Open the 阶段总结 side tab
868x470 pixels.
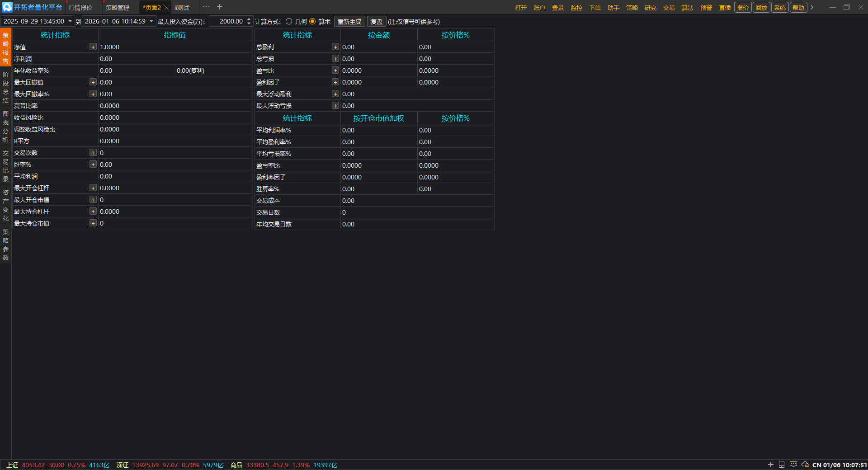[5, 87]
